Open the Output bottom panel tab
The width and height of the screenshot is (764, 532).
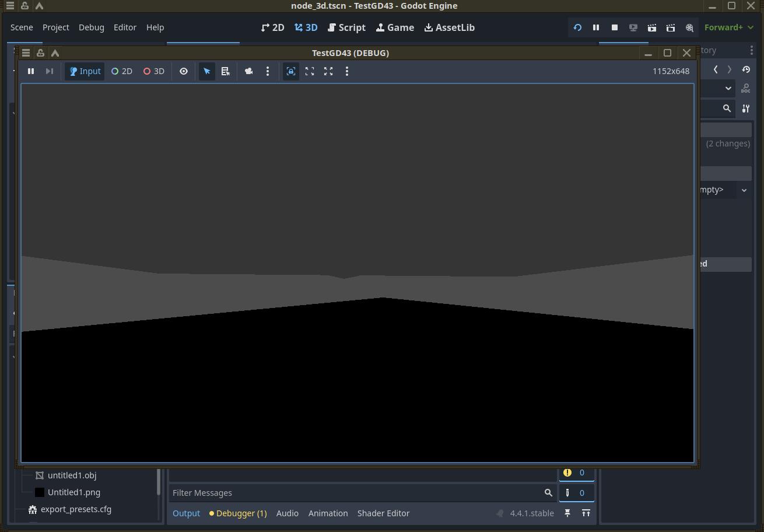point(186,513)
